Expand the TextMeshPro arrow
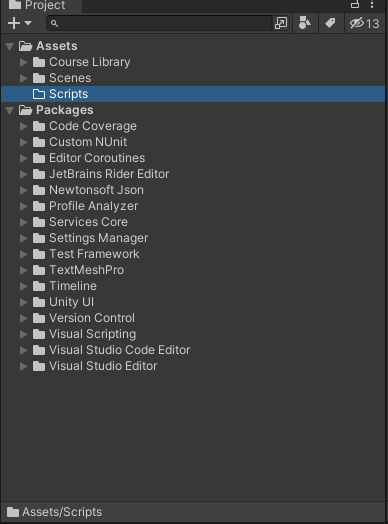 [x=23, y=270]
